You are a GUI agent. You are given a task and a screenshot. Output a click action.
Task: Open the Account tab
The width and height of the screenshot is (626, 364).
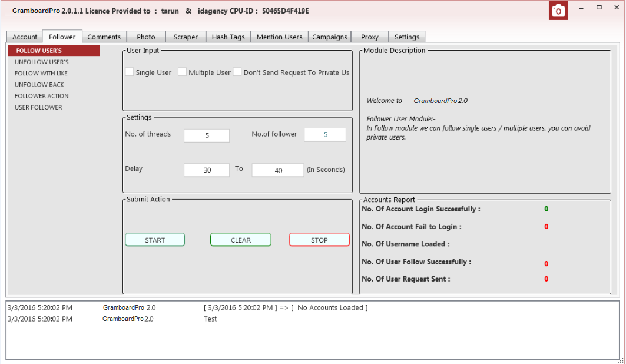click(x=25, y=37)
